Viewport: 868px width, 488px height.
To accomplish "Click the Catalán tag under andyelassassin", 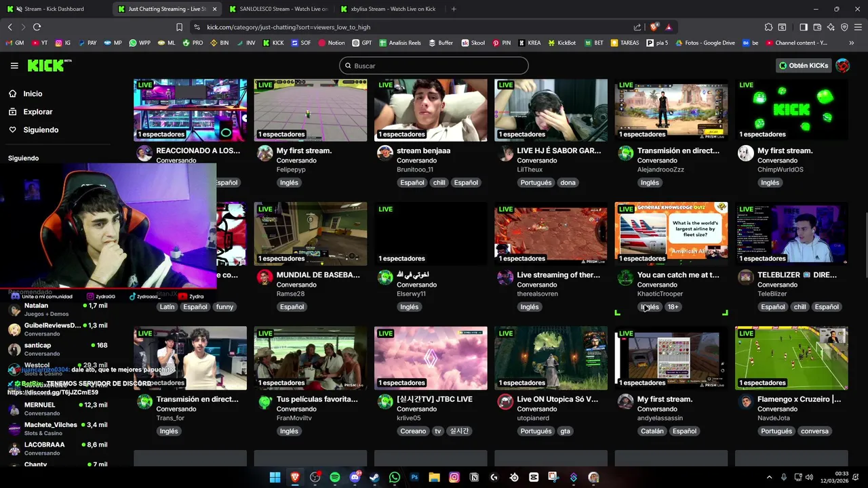I will 652,431.
